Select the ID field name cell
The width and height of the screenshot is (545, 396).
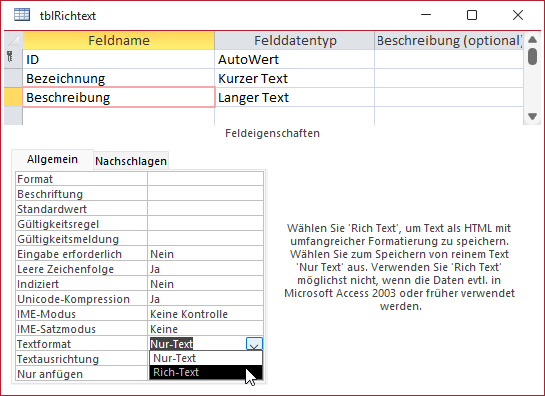coord(119,59)
